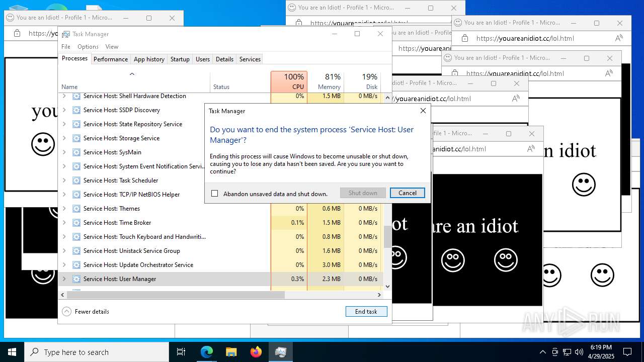Expand Service Host: SSDP Discovery row
Image resolution: width=644 pixels, height=362 pixels.
64,110
